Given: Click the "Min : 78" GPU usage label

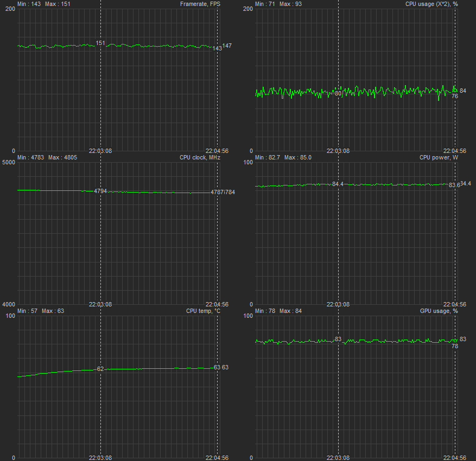Looking at the screenshot, I should tap(265, 311).
